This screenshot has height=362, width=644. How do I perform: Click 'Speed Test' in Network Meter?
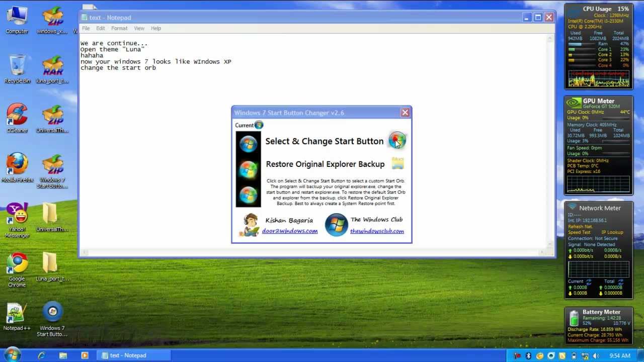pos(579,232)
